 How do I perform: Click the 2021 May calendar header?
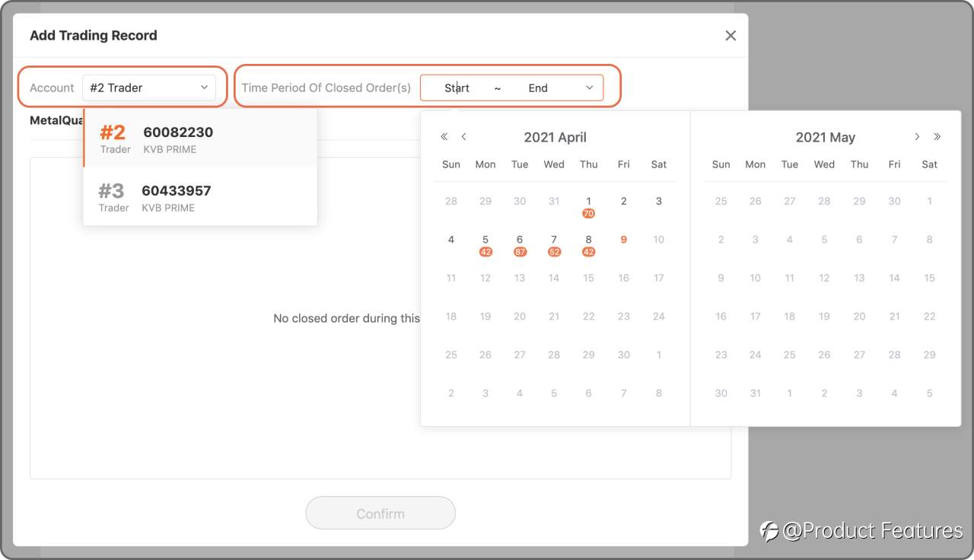click(x=826, y=138)
